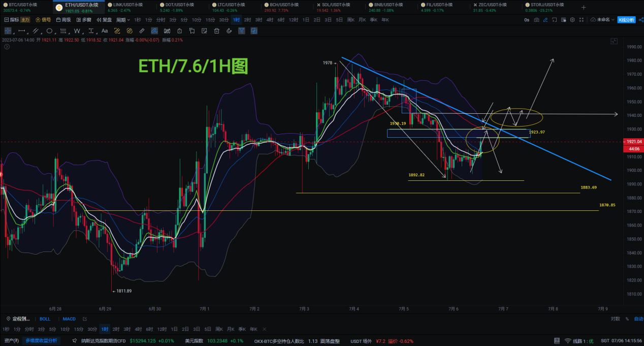This screenshot has width=644, height=346.
Task: Toggle the hide drawings eye icon
Action: coord(167,31)
